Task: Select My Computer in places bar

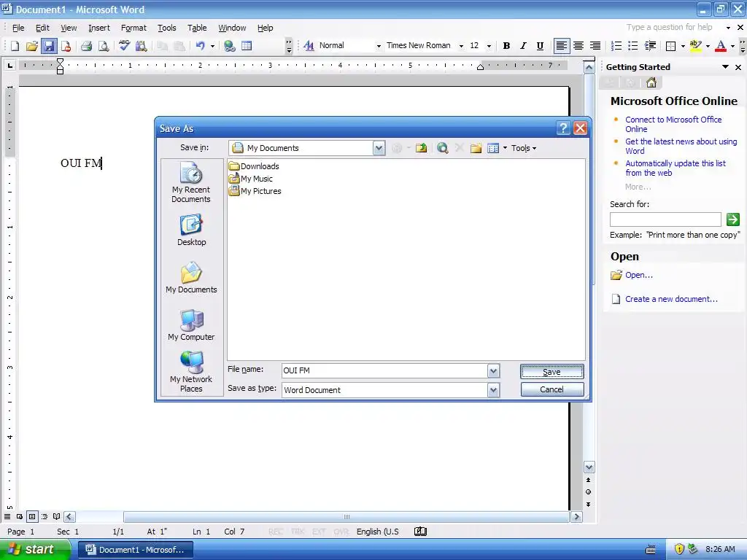Action: coord(192,324)
